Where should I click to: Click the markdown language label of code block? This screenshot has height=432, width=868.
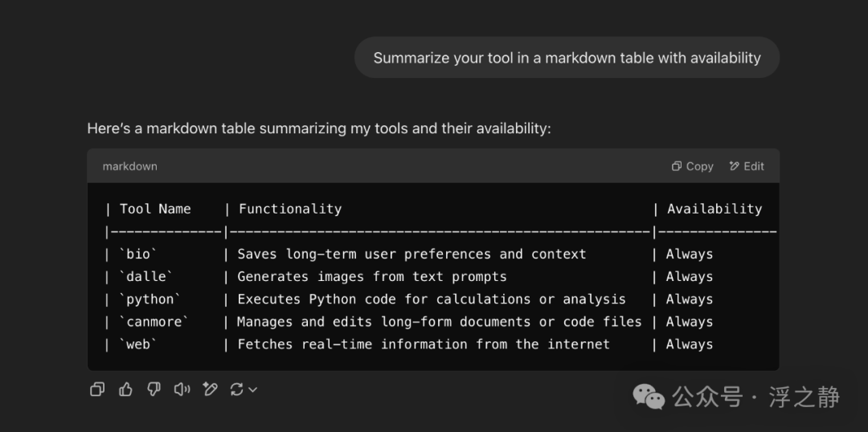(129, 166)
